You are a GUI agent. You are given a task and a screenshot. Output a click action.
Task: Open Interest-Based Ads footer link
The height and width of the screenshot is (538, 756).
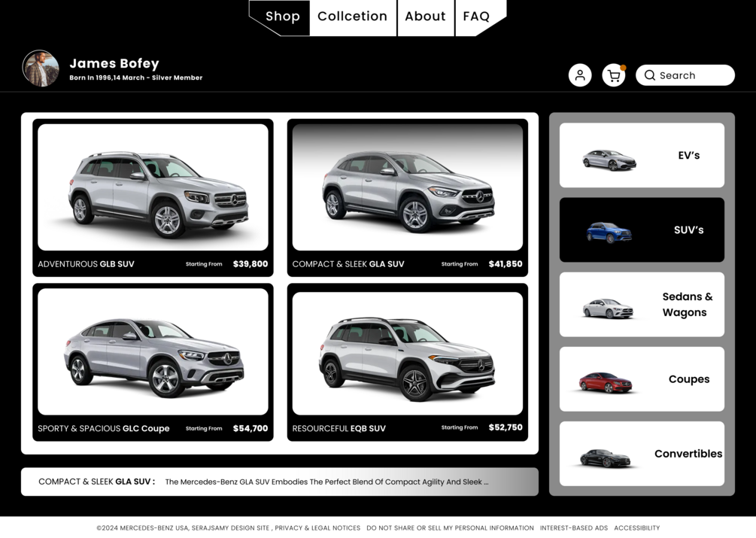tap(574, 528)
